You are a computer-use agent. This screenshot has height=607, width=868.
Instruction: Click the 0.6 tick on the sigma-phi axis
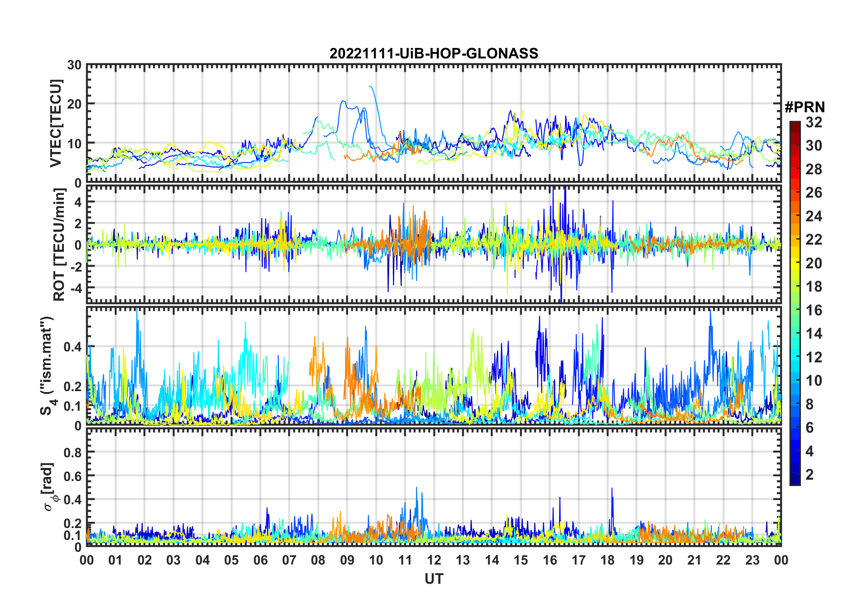(73, 476)
